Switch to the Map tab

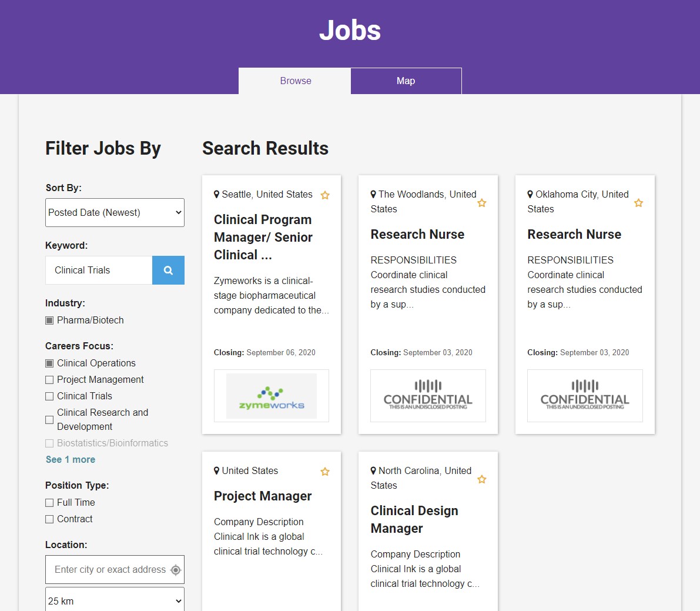[406, 81]
